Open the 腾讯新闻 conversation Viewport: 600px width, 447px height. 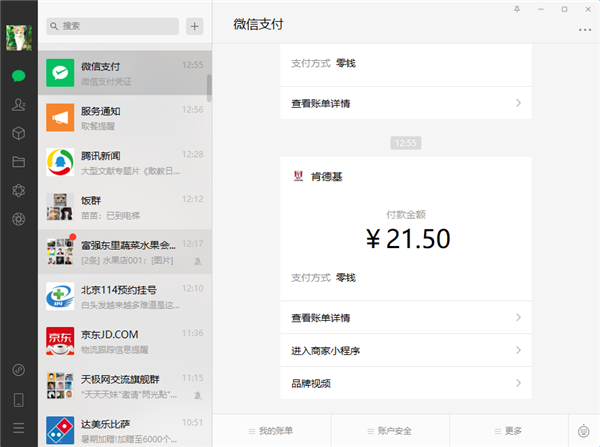(125, 162)
